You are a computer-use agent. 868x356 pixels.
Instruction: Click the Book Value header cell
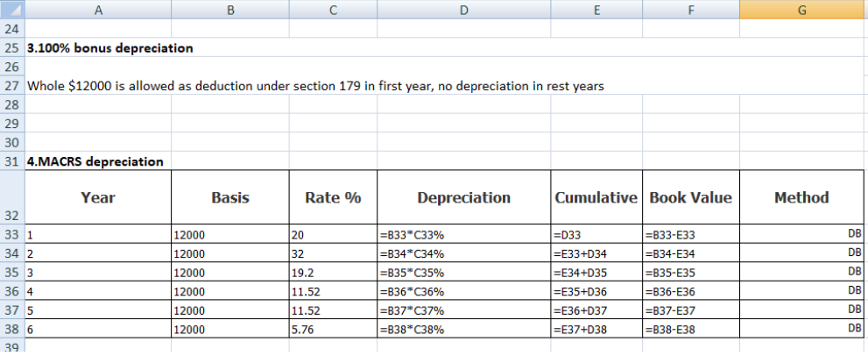click(x=691, y=197)
